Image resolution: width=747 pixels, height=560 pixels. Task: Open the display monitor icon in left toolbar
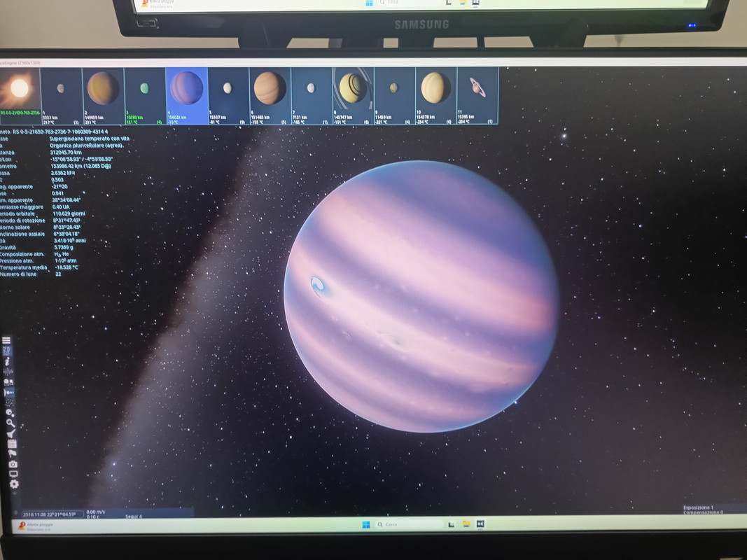pos(13,474)
